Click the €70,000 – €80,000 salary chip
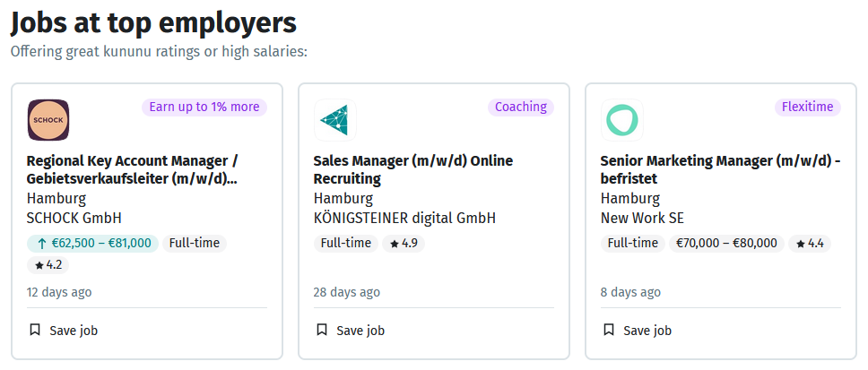868x370 pixels. coord(727,244)
